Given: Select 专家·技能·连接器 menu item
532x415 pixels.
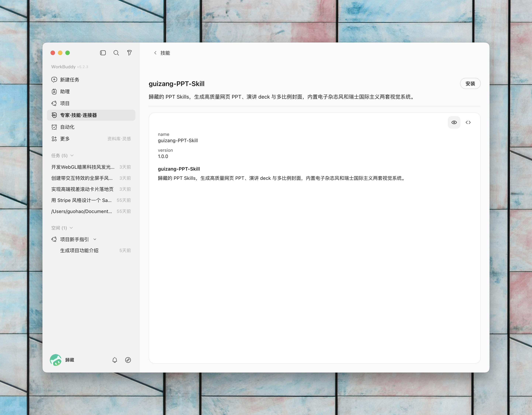Looking at the screenshot, I should click(91, 115).
